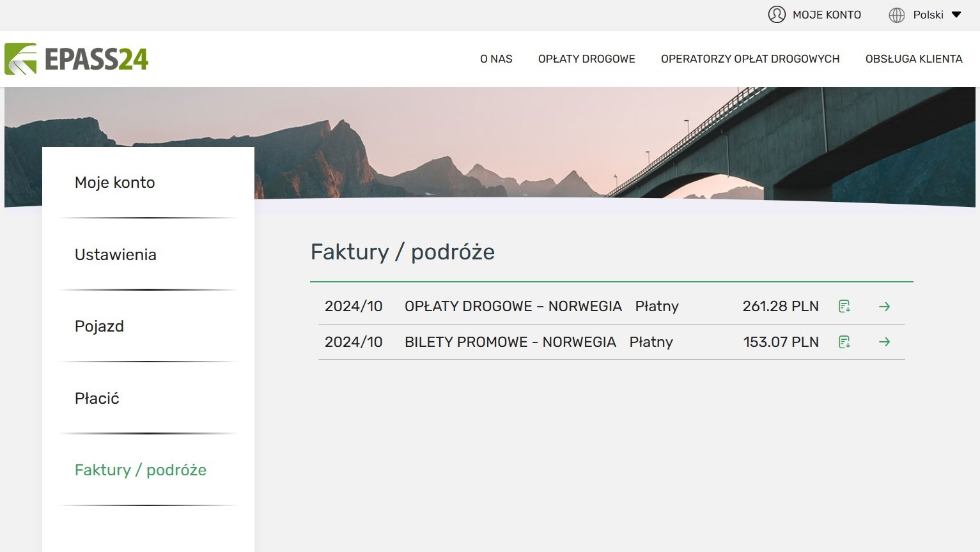This screenshot has height=552, width=980.
Task: Click the active Faktury / podróże sidebar item
Action: click(x=141, y=470)
